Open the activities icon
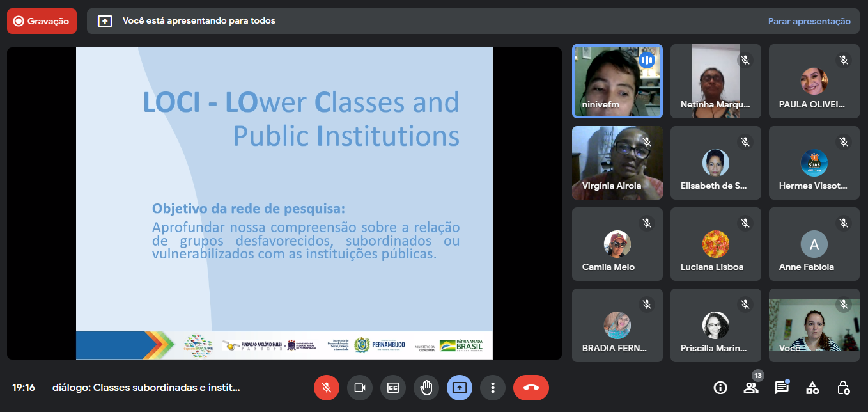This screenshot has height=412, width=868. [812, 388]
